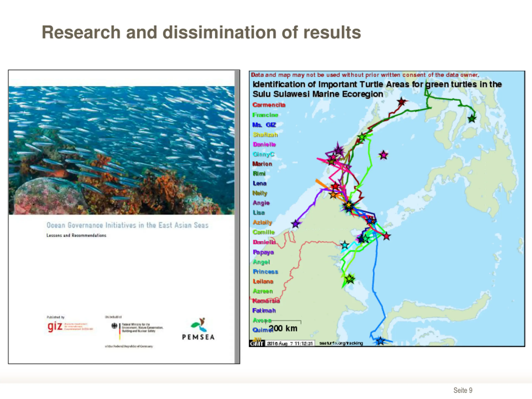The width and height of the screenshot is (532, 399).
Task: Select 'Lisa' in the map legend
Action: 259,213
